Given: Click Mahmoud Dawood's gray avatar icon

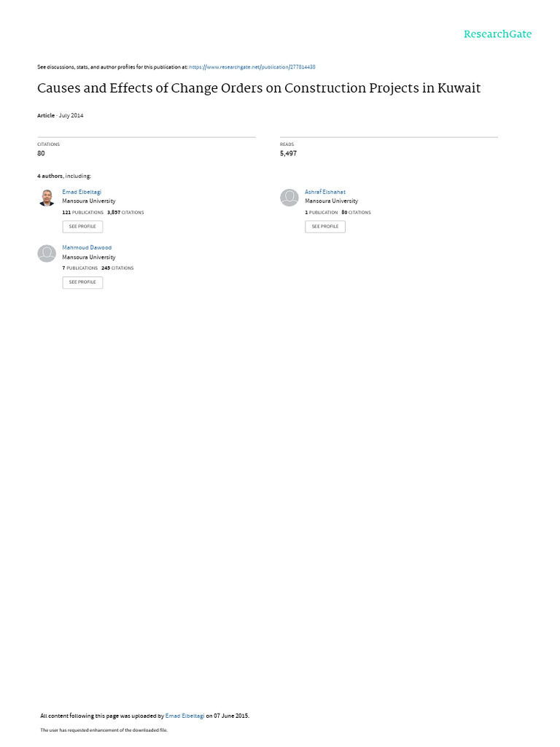Looking at the screenshot, I should pos(47,253).
